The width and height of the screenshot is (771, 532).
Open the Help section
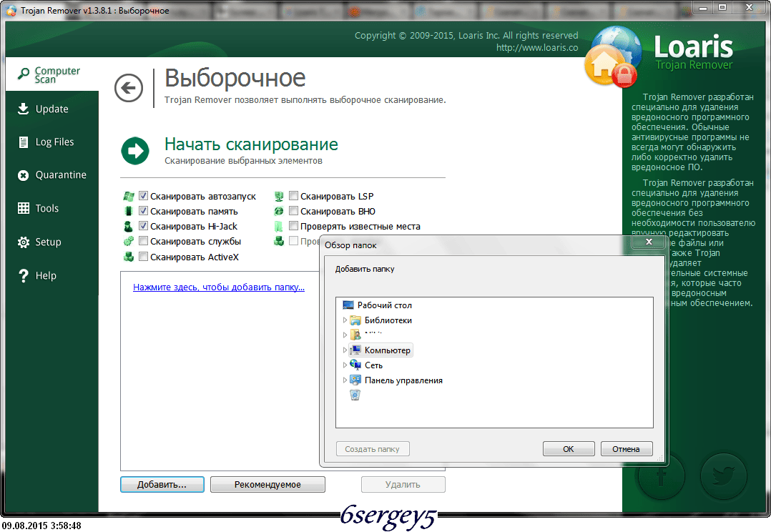tap(52, 275)
